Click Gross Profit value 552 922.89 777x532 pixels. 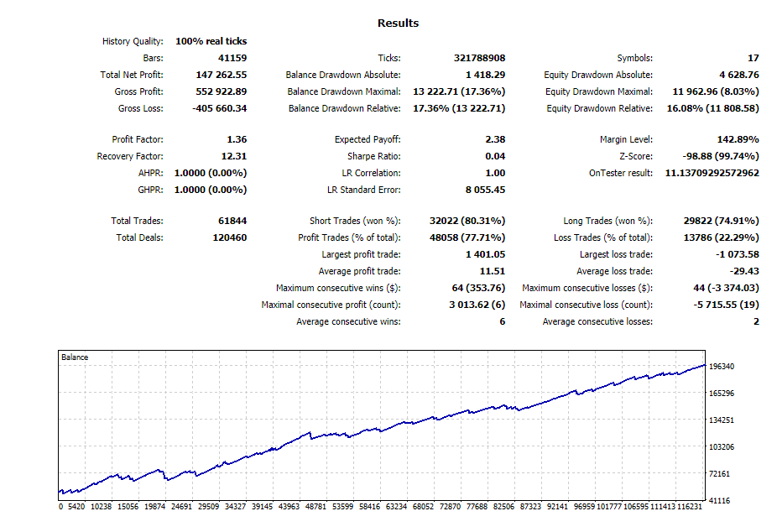[x=222, y=91]
